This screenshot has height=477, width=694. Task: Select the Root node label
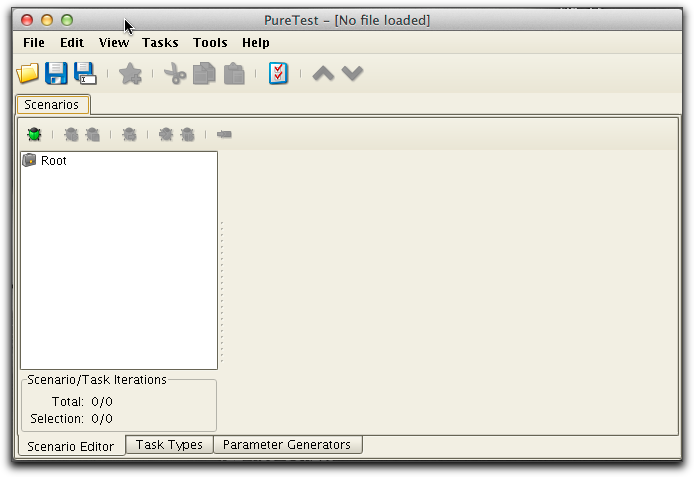(x=54, y=160)
